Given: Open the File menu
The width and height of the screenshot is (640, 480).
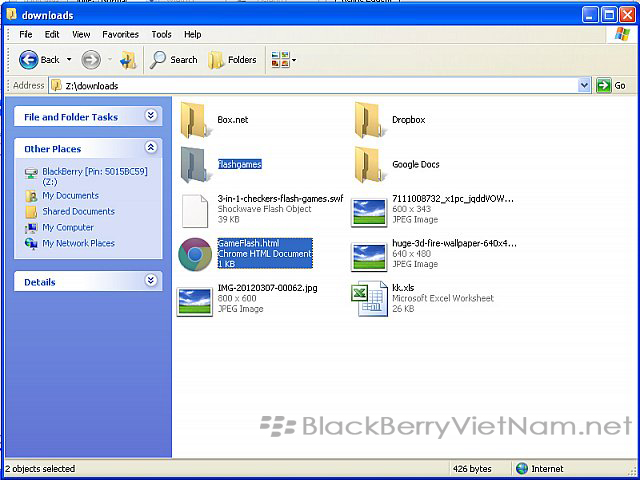Looking at the screenshot, I should point(26,34).
